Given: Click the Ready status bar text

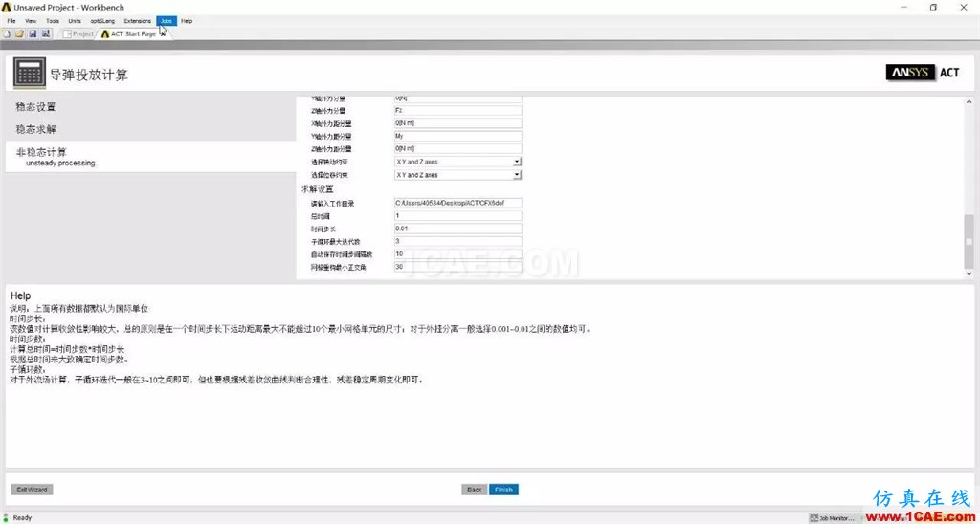Looking at the screenshot, I should [23, 517].
